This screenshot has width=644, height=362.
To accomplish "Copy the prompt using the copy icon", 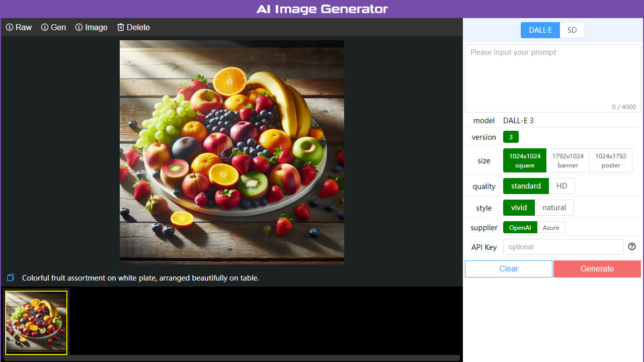I will [x=10, y=278].
